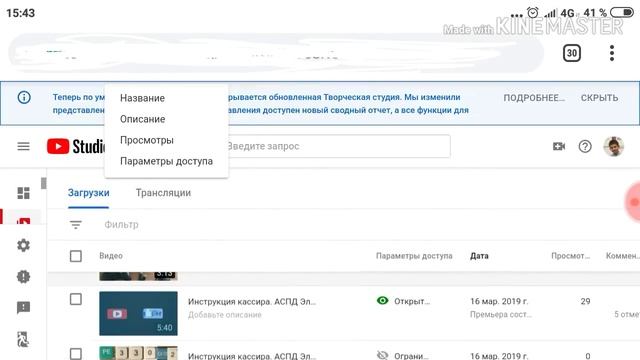Click the crossed eye Ограни visibility status
The height and width of the screenshot is (360, 640).
402,356
